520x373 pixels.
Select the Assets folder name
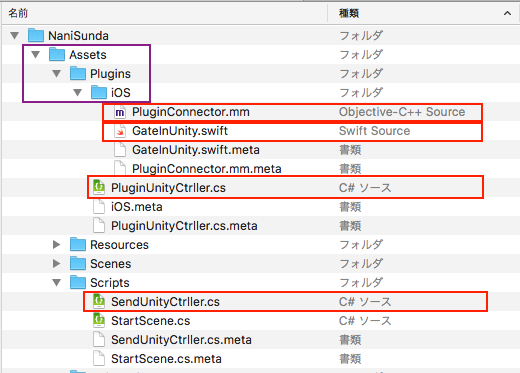(x=88, y=55)
